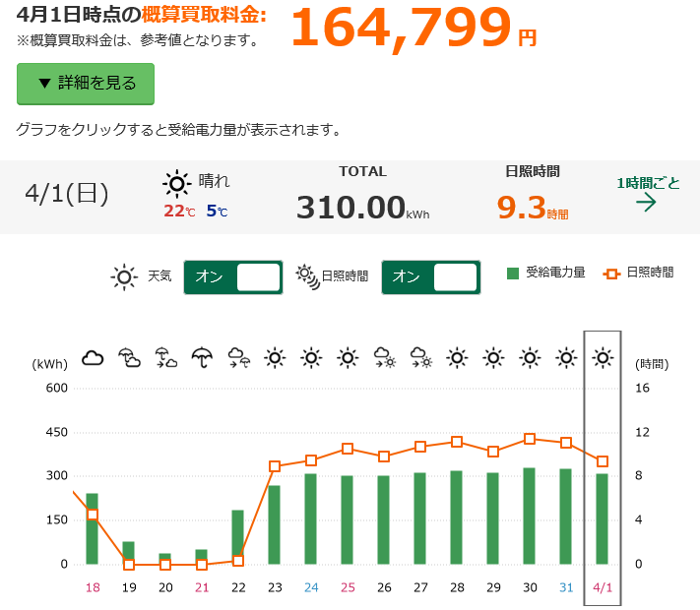The width and height of the screenshot is (700, 610).
Task: Click the sun icon beside the 天気 label
Action: 124,277
